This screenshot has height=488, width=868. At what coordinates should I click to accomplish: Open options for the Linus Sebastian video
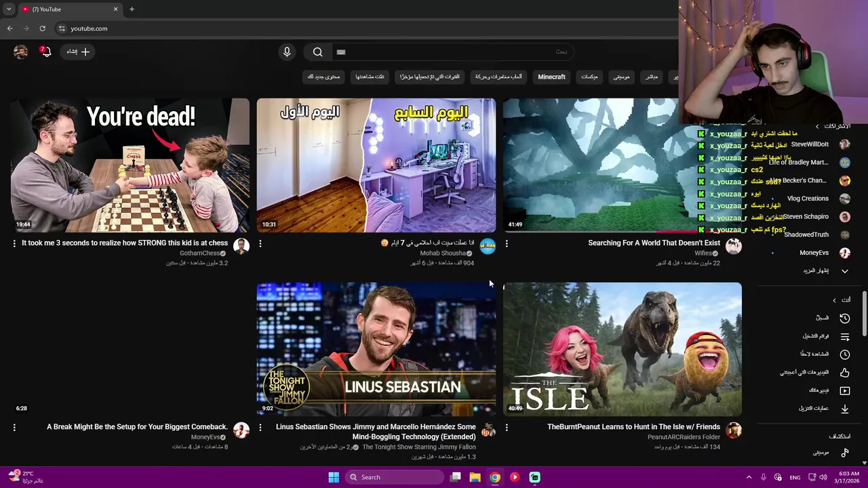click(260, 427)
